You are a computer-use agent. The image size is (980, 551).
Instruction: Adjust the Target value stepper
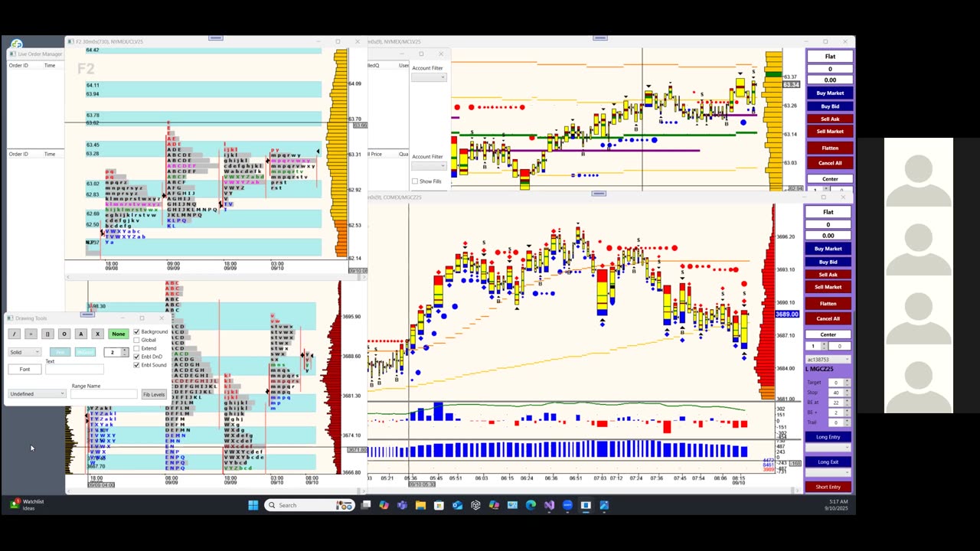[846, 382]
